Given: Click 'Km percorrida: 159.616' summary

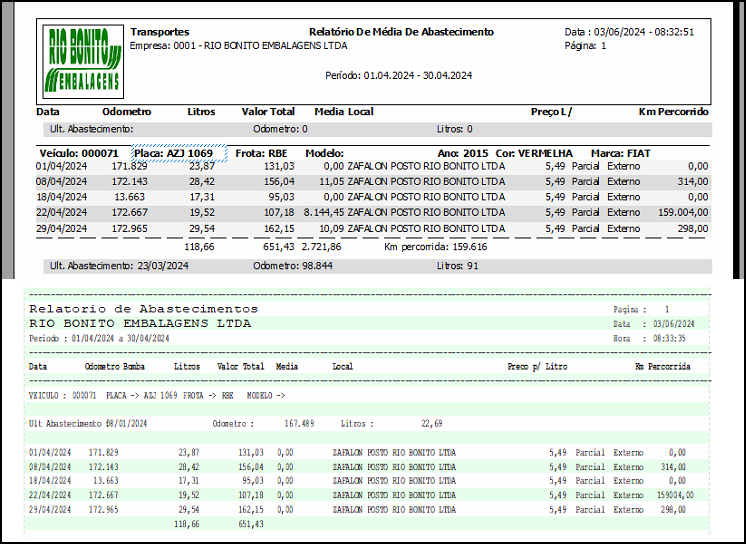Looking at the screenshot, I should (x=436, y=247).
